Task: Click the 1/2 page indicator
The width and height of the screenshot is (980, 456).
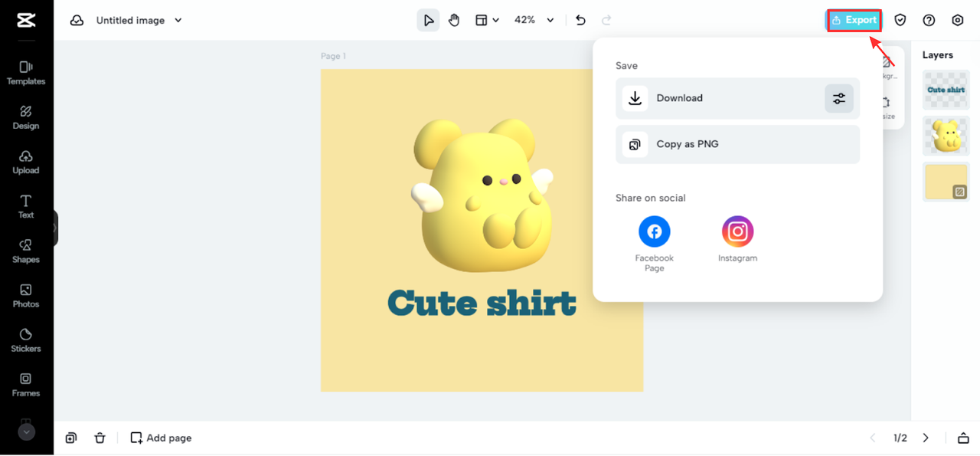Action: (x=900, y=438)
